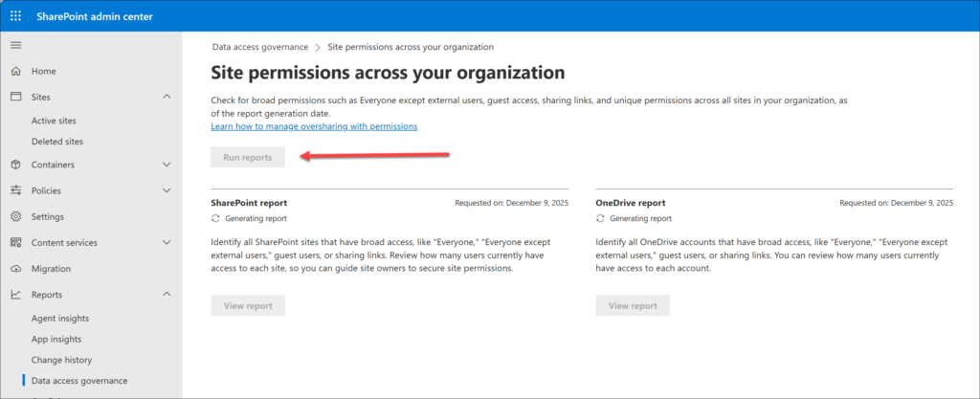Open Active sites in the navigation
The image size is (980, 399).
tap(54, 121)
